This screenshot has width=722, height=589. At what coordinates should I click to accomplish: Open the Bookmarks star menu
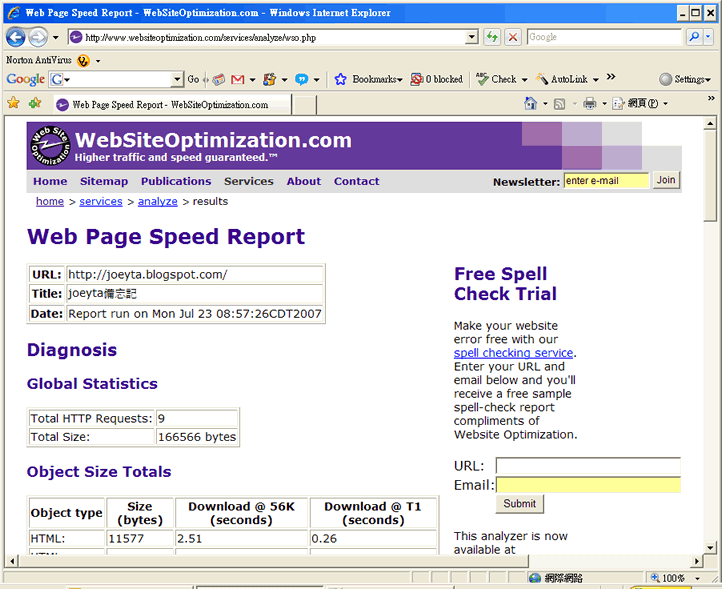(x=368, y=79)
